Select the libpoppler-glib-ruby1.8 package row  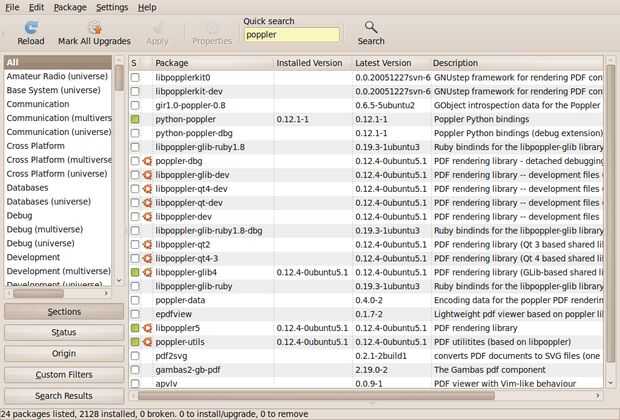(366, 147)
